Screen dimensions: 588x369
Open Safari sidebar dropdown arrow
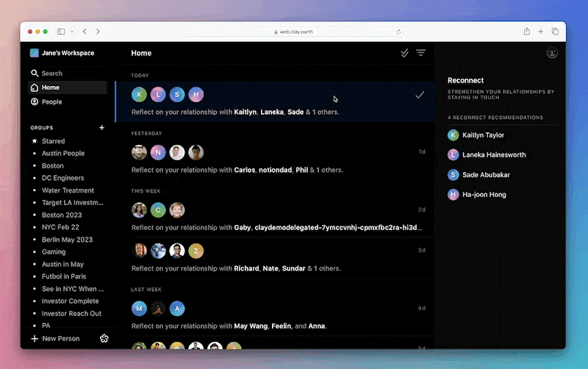pos(72,32)
